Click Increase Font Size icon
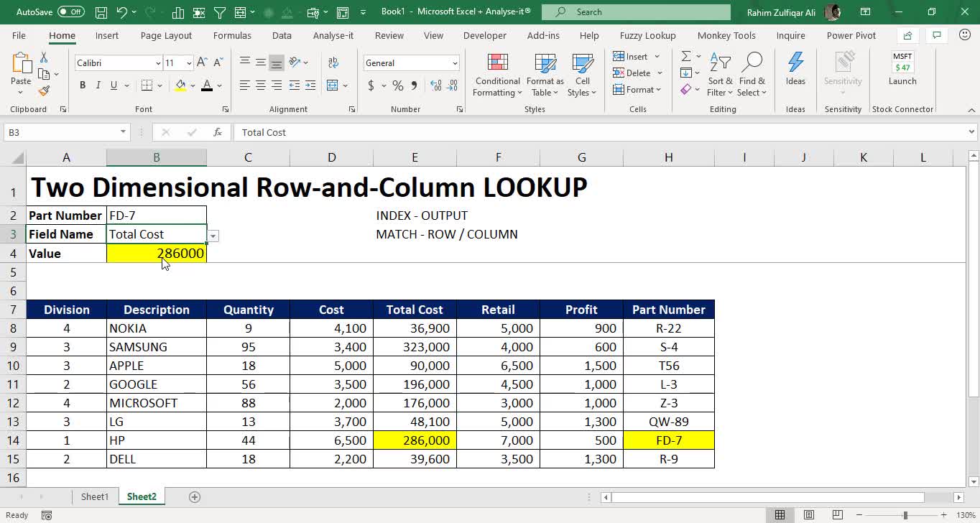Viewport: 980px width, 523px height. point(202,63)
